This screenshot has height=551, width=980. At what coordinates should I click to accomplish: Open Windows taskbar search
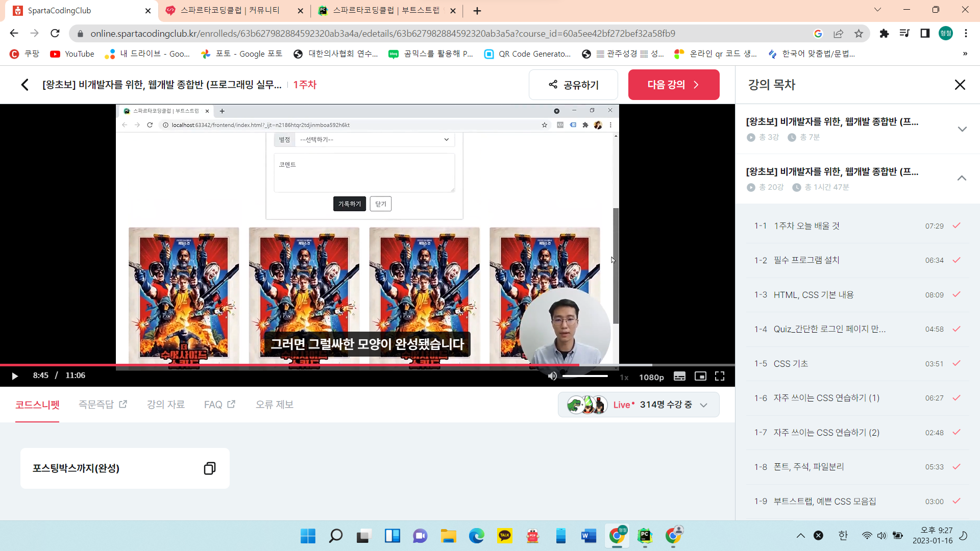[x=336, y=536]
